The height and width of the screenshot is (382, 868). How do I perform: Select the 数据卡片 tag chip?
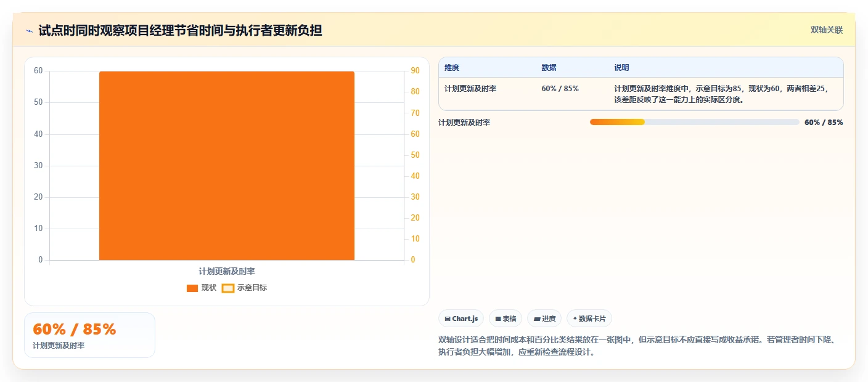pos(589,319)
